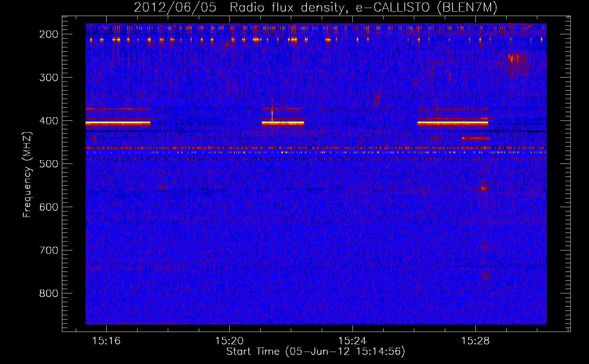589x364 pixels.
Task: Click the 600 frequency tick label
Action: tap(48, 207)
